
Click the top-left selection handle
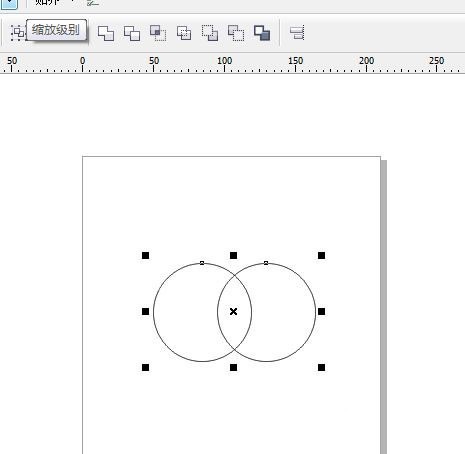pyautogui.click(x=145, y=256)
